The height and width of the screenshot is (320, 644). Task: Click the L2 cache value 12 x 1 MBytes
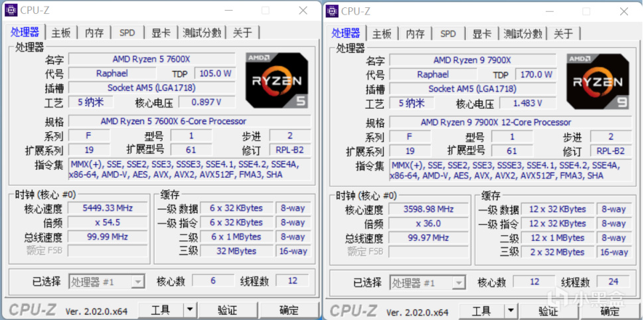[557, 238]
